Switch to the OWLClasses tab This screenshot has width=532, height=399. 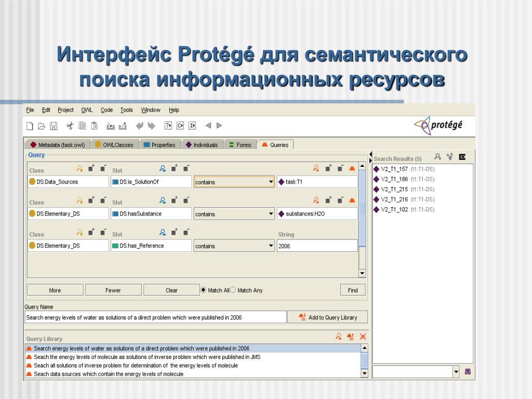(114, 145)
